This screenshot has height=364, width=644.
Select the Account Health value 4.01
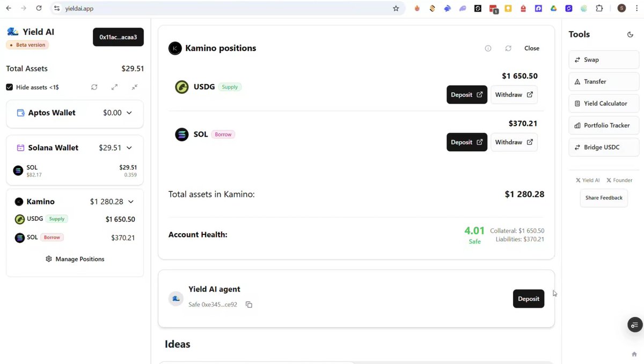tap(474, 231)
